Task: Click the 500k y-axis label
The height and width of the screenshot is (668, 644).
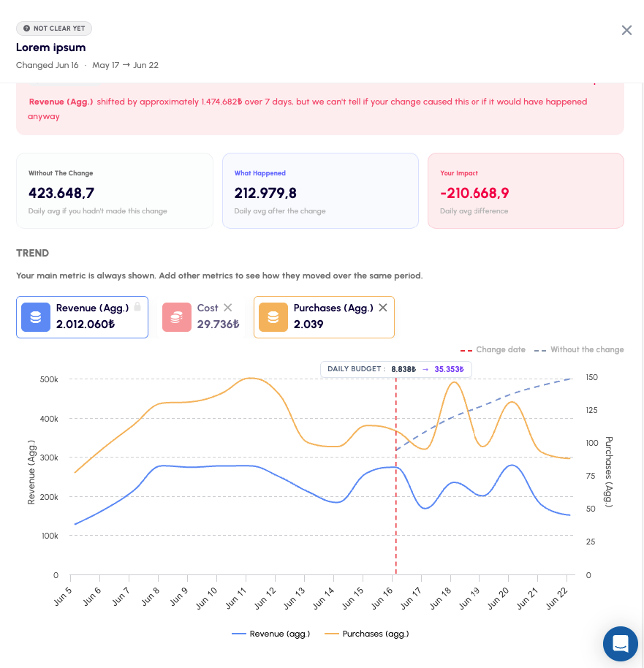Action: (x=49, y=379)
